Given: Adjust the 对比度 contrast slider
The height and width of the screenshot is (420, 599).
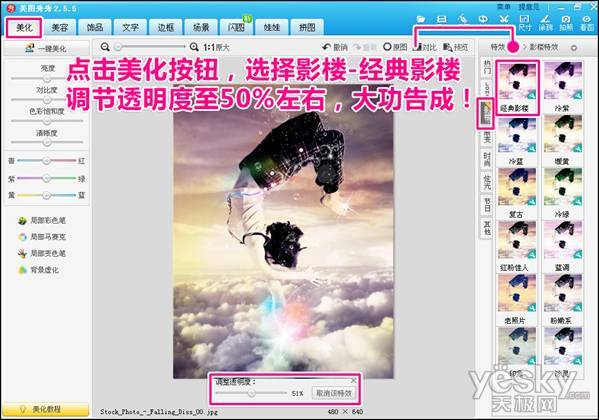Looking at the screenshot, I should click(47, 99).
